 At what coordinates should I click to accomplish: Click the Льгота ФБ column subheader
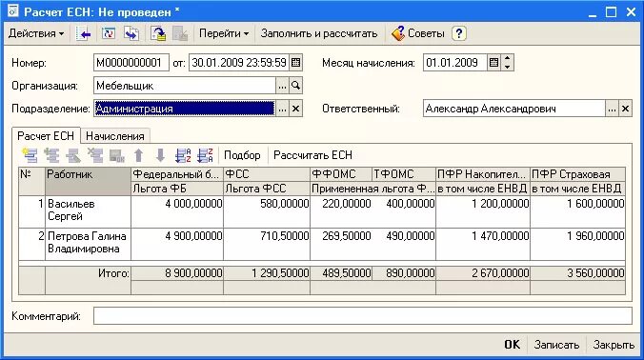(x=177, y=189)
